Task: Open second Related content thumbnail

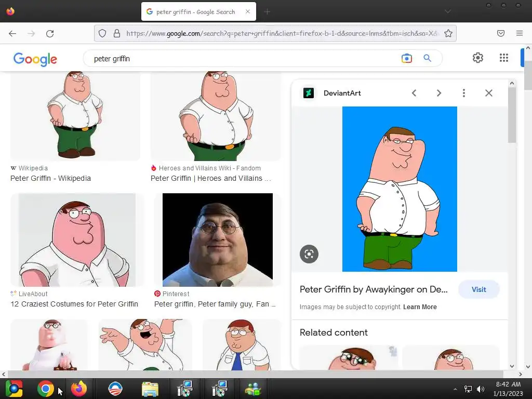Action: coord(451,357)
